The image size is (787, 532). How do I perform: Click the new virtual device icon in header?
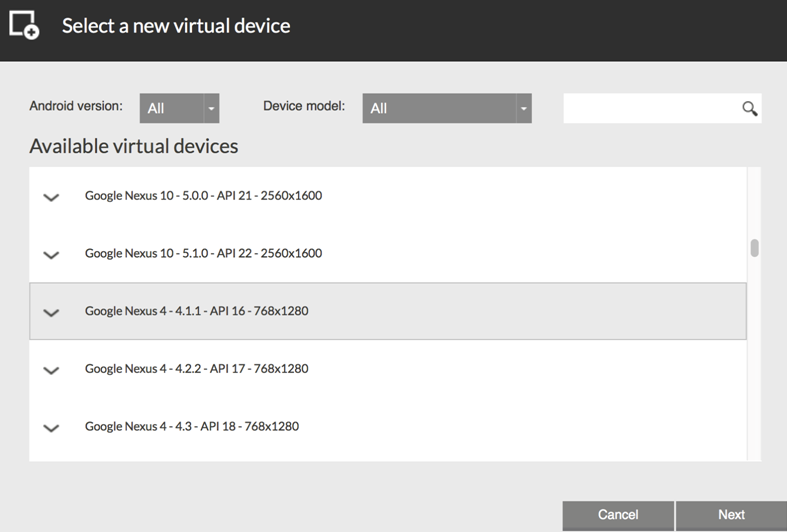24,25
